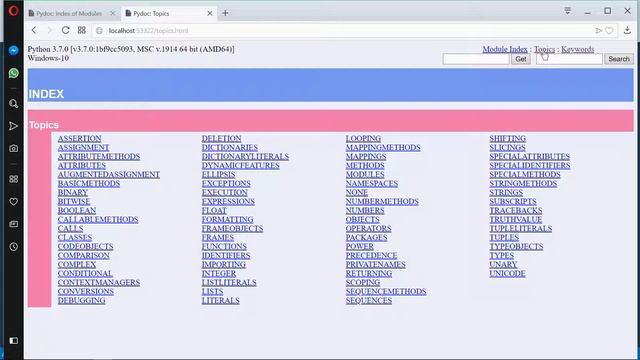This screenshot has width=640, height=360.
Task: Open the Keywords header link
Action: click(578, 49)
